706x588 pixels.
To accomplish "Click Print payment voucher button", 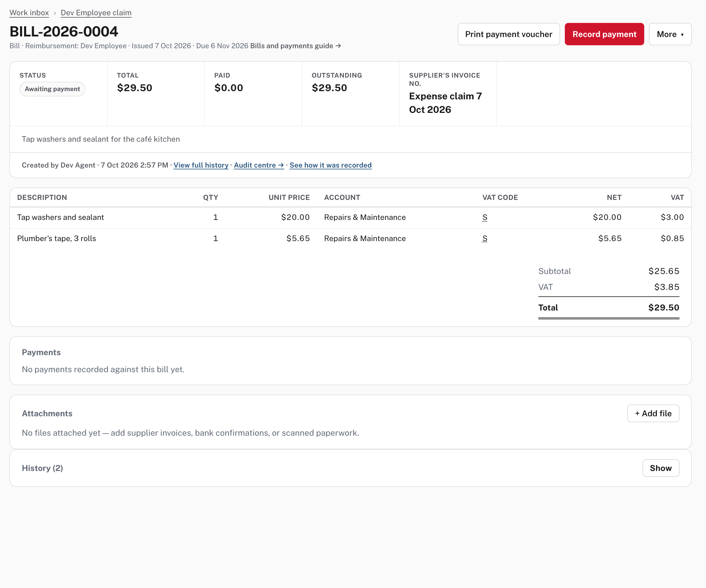I will [509, 34].
